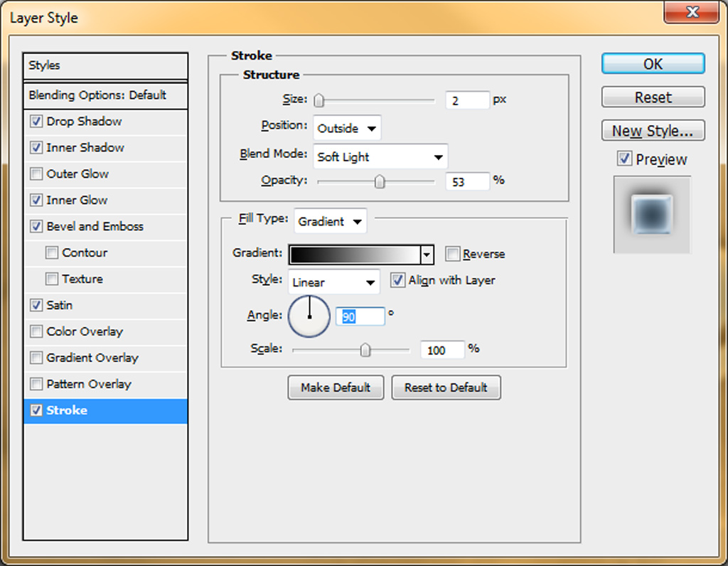Open the Outer Glow settings label
Viewport: 728px width, 566px height.
click(x=77, y=174)
